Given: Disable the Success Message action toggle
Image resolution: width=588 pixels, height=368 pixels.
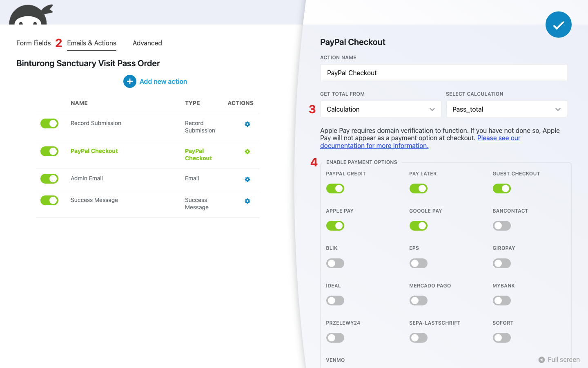Looking at the screenshot, I should click(x=49, y=200).
